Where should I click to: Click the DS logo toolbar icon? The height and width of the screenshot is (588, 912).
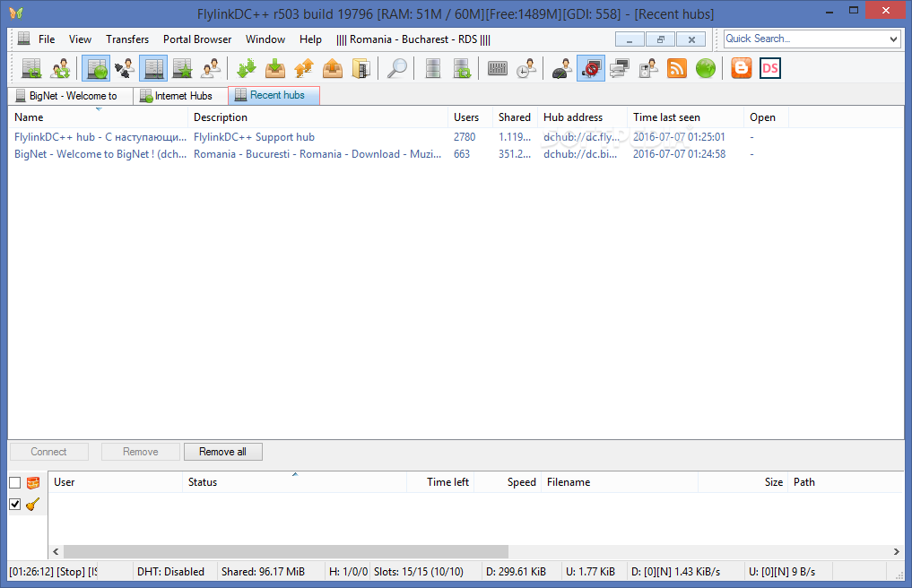point(770,69)
